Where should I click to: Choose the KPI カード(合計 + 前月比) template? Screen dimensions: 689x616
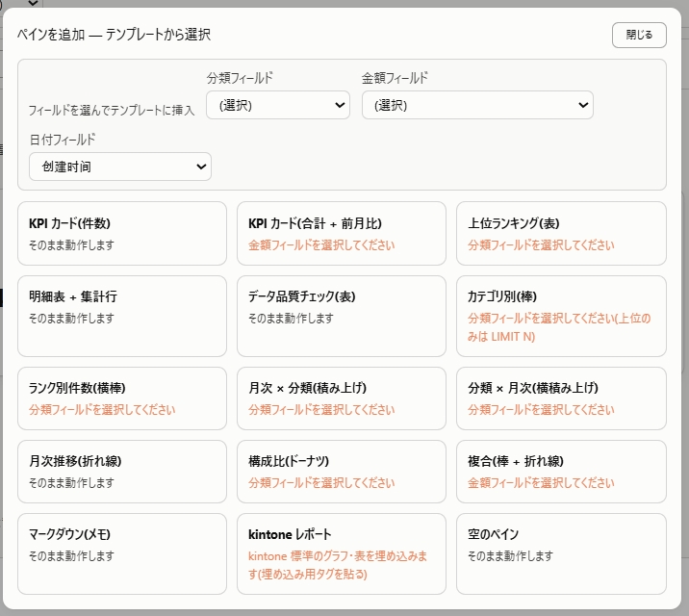pyautogui.click(x=342, y=233)
